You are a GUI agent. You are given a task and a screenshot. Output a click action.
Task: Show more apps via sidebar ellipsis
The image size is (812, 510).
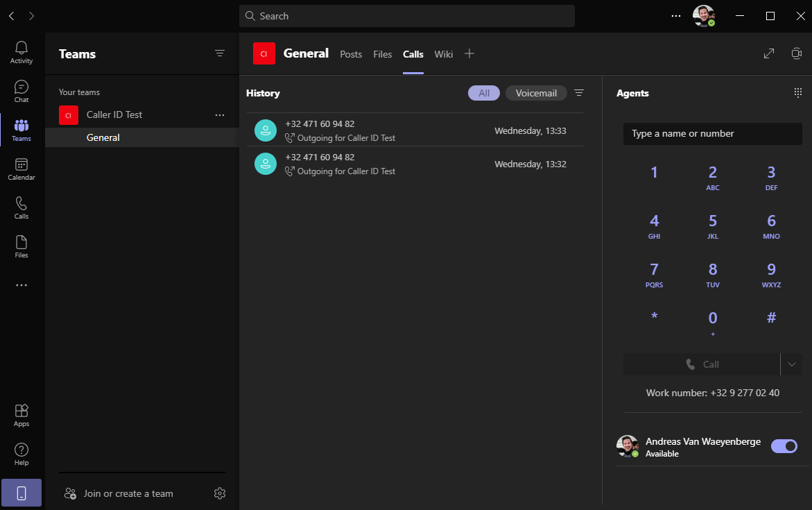21,285
